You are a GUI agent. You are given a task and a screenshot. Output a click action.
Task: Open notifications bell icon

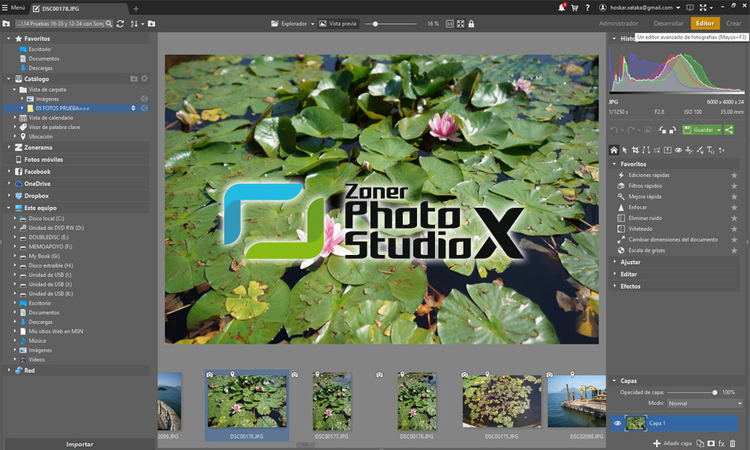click(x=562, y=8)
